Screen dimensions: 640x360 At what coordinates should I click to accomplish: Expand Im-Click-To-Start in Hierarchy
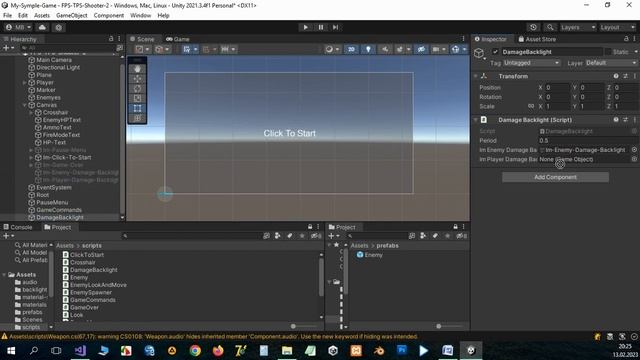pyautogui.click(x=31, y=157)
